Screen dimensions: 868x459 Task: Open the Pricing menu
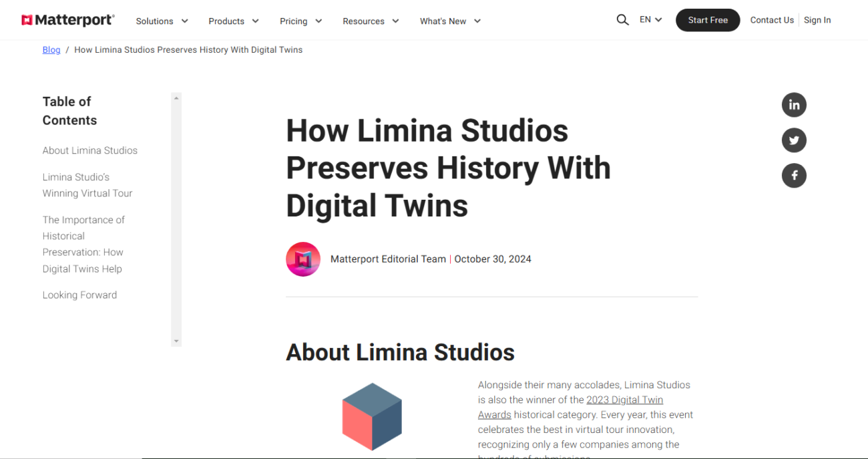point(300,21)
